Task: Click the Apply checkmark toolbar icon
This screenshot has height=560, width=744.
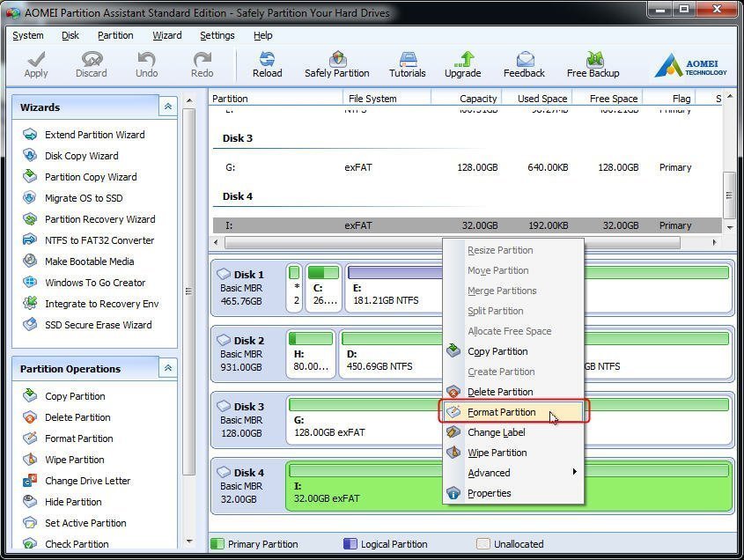Action: (x=36, y=60)
